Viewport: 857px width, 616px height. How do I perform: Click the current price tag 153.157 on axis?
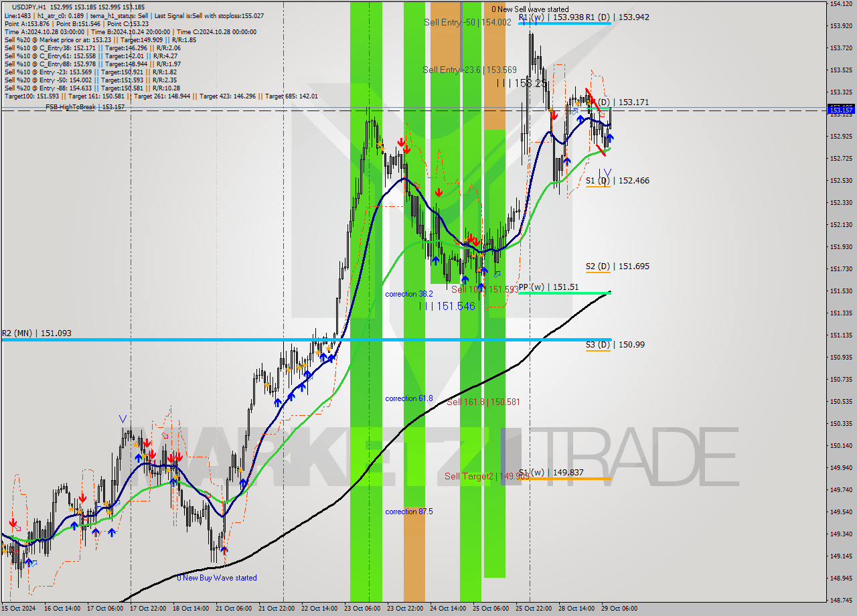[x=841, y=109]
